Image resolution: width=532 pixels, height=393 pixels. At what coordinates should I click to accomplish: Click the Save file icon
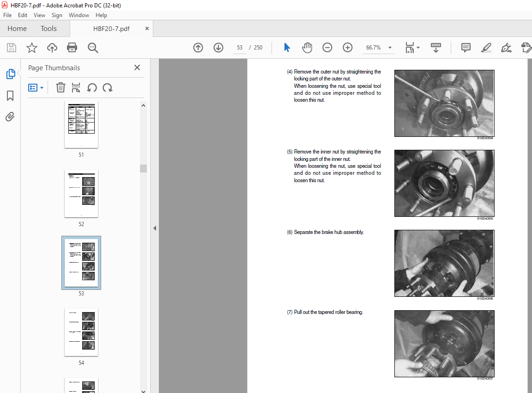[12, 48]
